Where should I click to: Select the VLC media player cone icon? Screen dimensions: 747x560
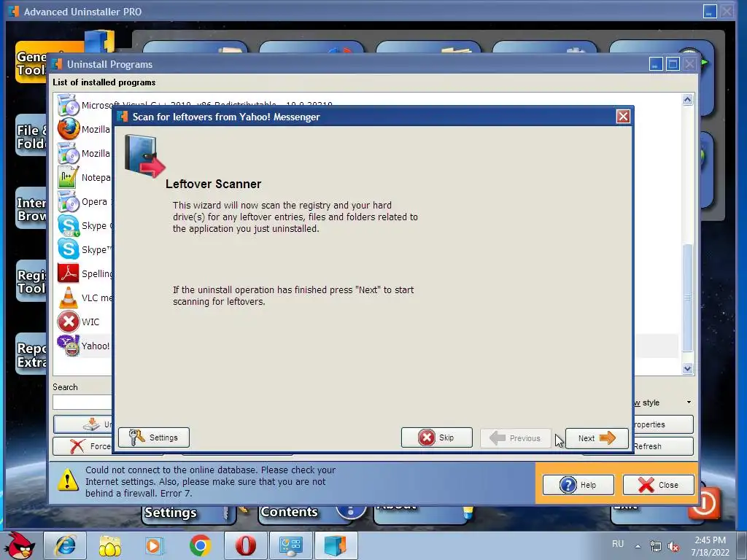click(68, 297)
